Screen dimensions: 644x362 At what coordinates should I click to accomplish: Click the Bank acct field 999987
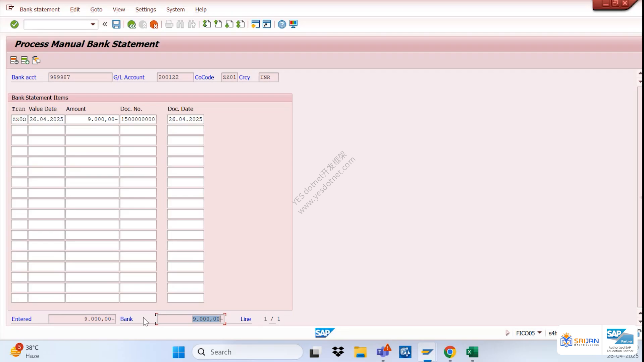(x=80, y=77)
